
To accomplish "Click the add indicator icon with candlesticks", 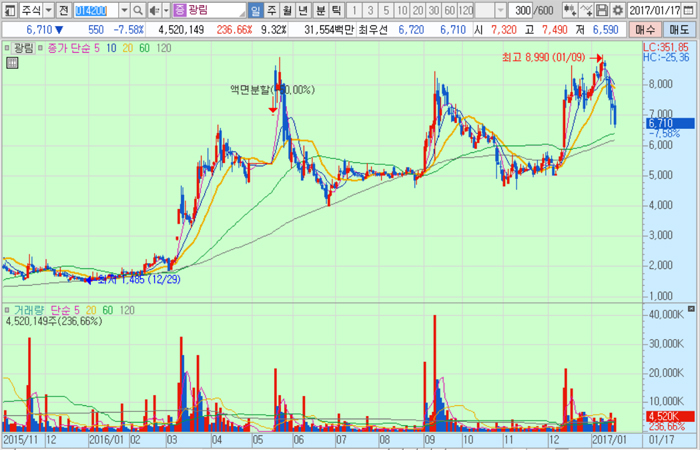I will [x=568, y=10].
